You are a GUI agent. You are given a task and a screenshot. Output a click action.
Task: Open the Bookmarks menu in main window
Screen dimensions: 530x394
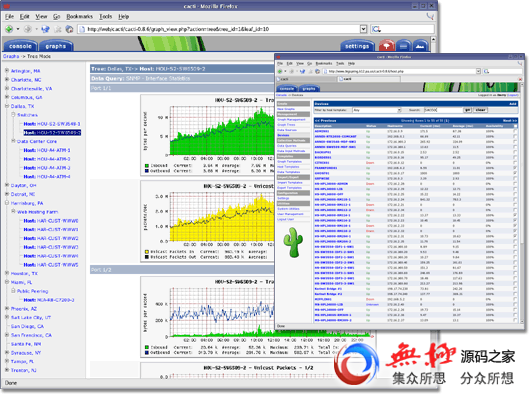pos(79,16)
